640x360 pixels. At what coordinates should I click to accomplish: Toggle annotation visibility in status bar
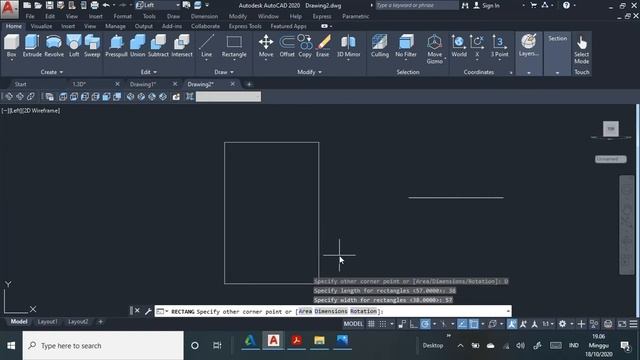[x=512, y=324]
